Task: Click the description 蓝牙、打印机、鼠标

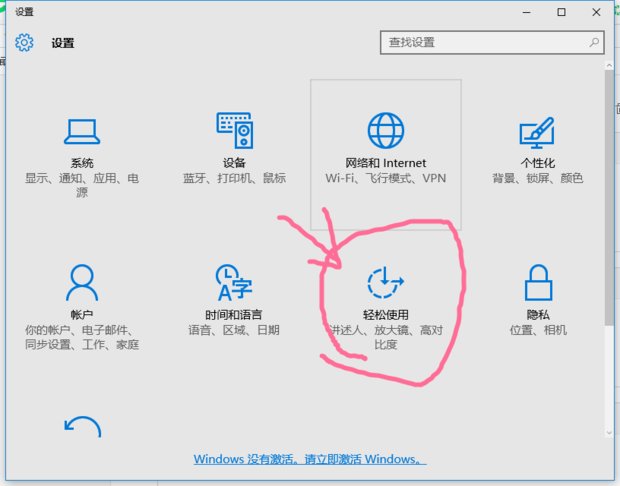Action: coord(234,178)
